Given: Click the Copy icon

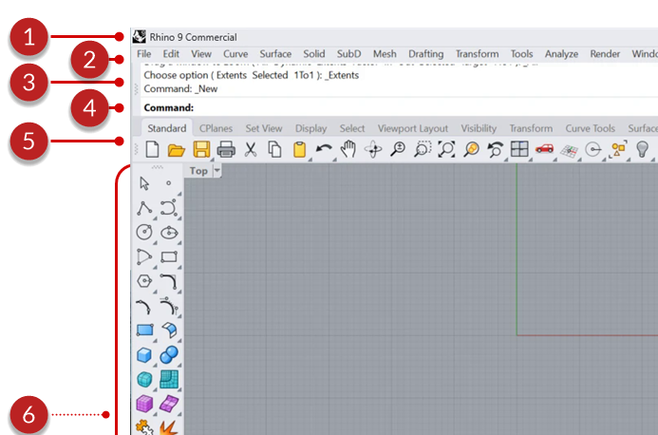Looking at the screenshot, I should (275, 149).
